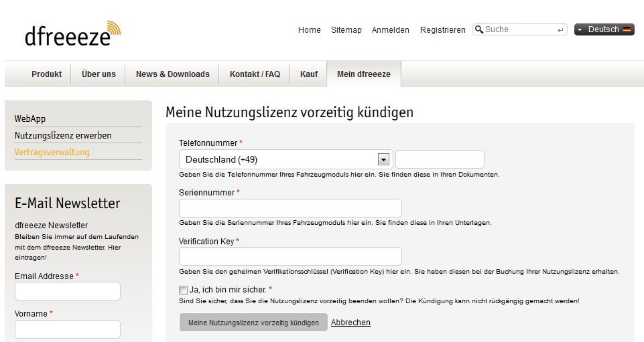This screenshot has height=342, width=644.
Task: Open the Sitemap link
Action: [x=346, y=30]
